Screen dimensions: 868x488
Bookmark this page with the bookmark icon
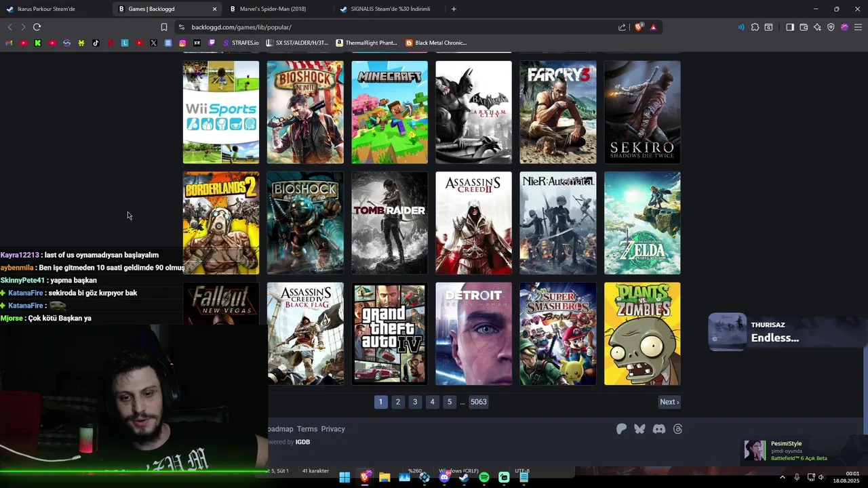163,27
